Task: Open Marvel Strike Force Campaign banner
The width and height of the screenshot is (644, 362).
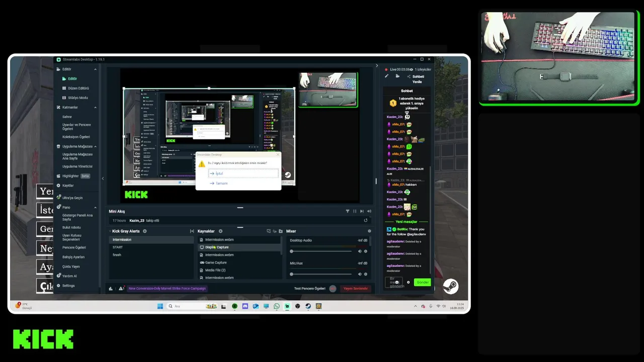Action: click(167, 289)
